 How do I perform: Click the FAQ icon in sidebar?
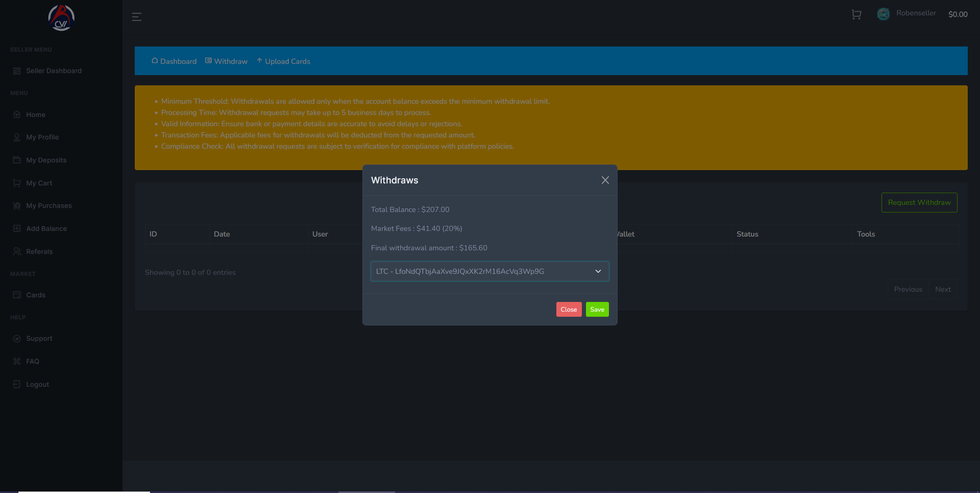[x=17, y=361]
